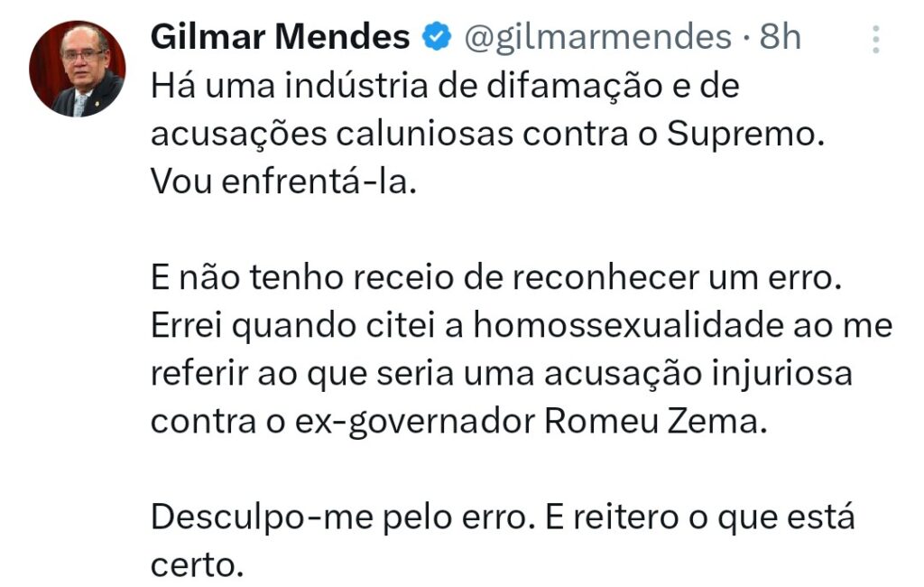Click the line "E não tenho receio"

click(x=494, y=278)
